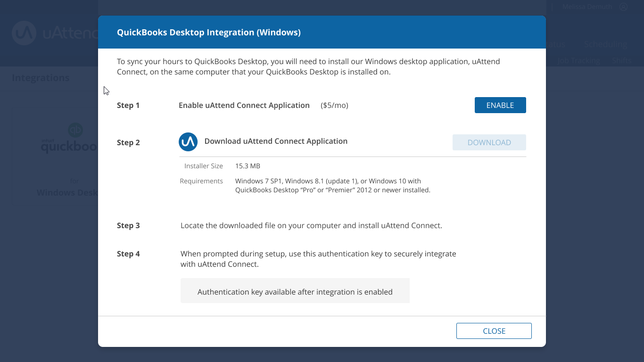
Task: Click the QuickBooks Desktop Integration dialog title
Action: pyautogui.click(x=209, y=33)
